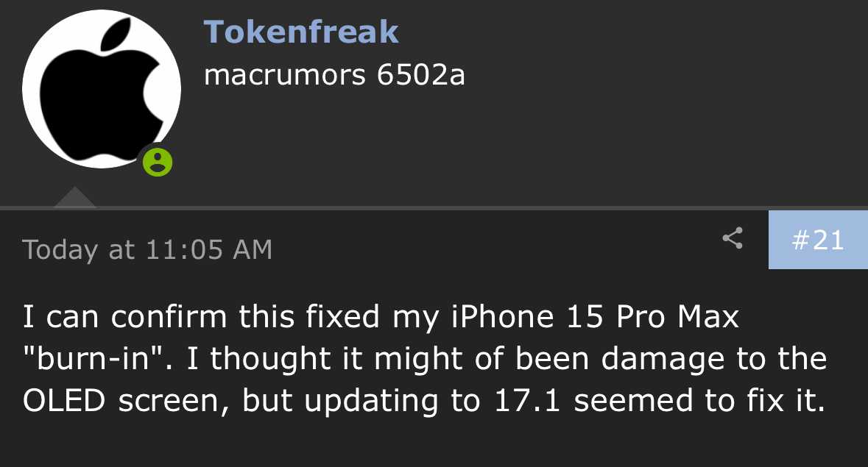
Task: Click the 'Today at 11:05 AM' timestamp
Action: [x=147, y=250]
